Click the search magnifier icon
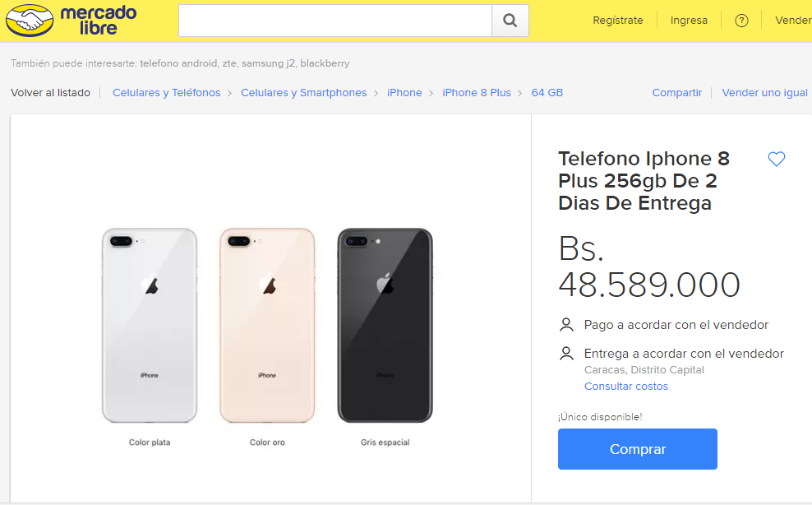Viewport: 812px width, 505px height. coord(510,21)
